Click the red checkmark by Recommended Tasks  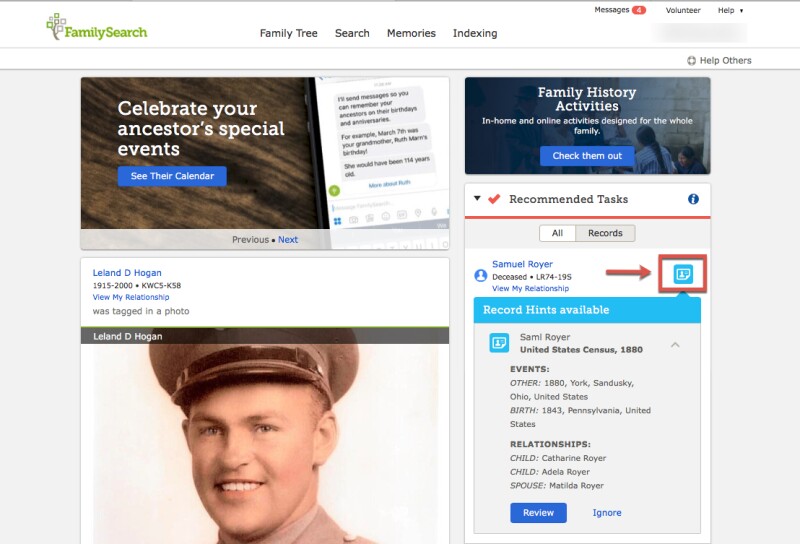coord(494,199)
